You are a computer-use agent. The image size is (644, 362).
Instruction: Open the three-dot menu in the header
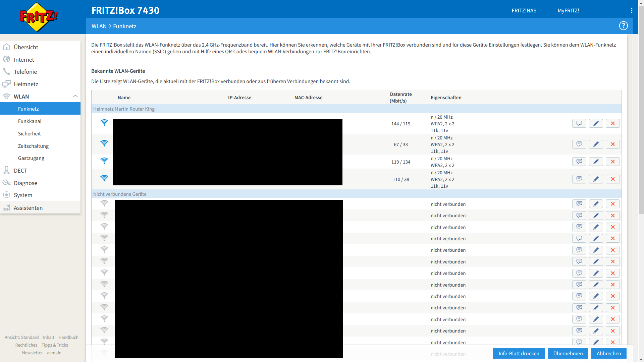coord(632,10)
